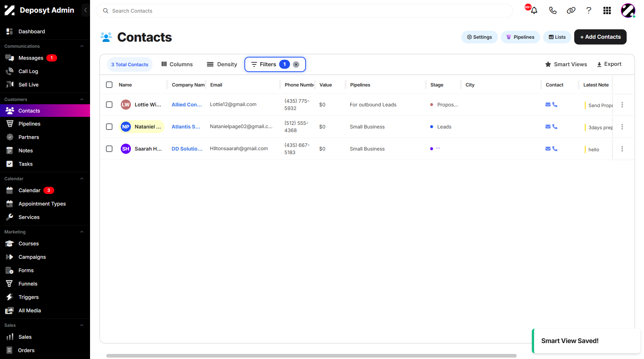Screen dimensions: 644x359
Task: Open the notifications bell icon
Action: click(x=534, y=10)
